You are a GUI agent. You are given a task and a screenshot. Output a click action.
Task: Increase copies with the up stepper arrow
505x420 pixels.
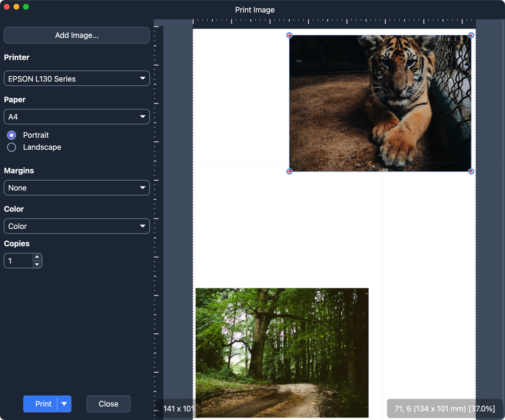37,257
